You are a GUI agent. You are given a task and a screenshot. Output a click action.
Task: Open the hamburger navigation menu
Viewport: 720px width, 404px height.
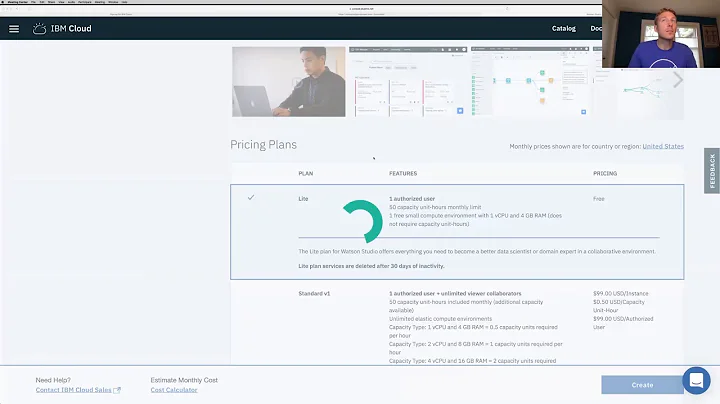14,29
